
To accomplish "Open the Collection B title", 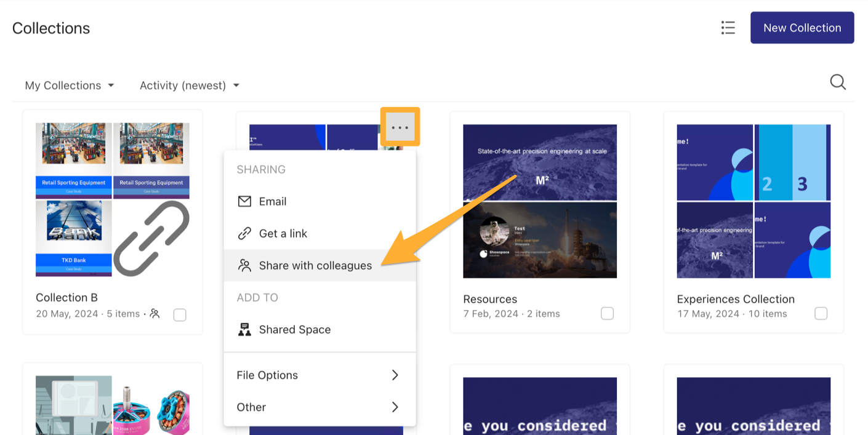I will tap(66, 297).
